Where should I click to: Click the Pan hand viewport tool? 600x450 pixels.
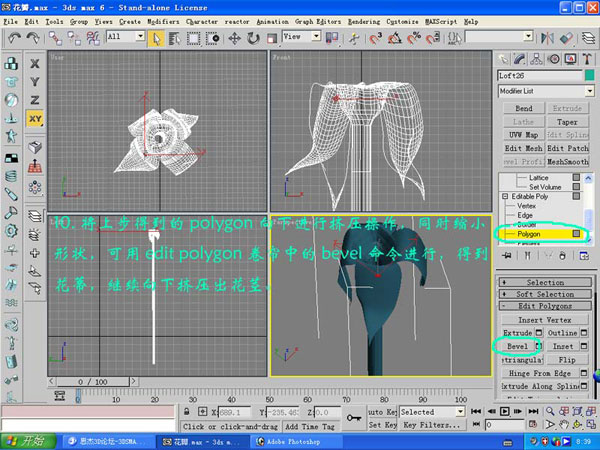click(564, 424)
